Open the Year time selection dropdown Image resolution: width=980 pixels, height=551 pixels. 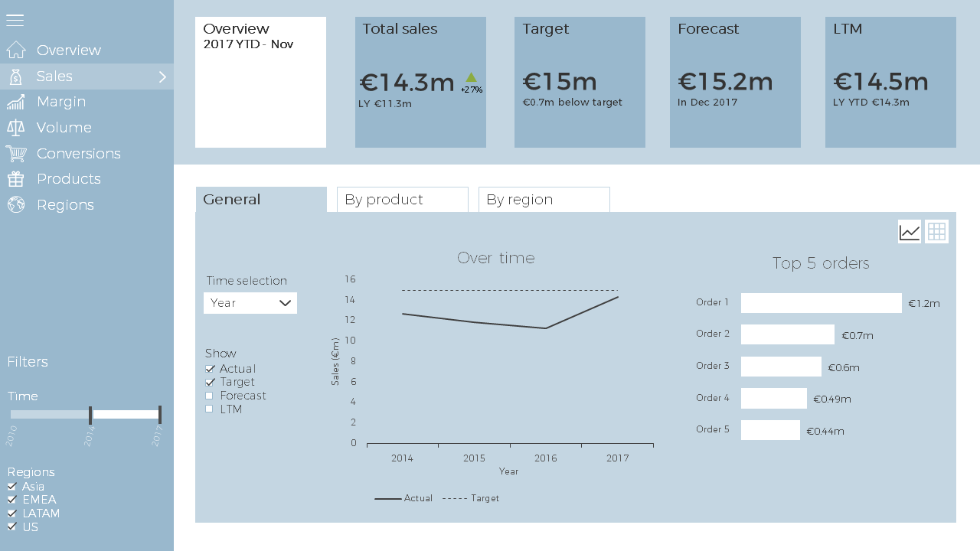point(250,303)
